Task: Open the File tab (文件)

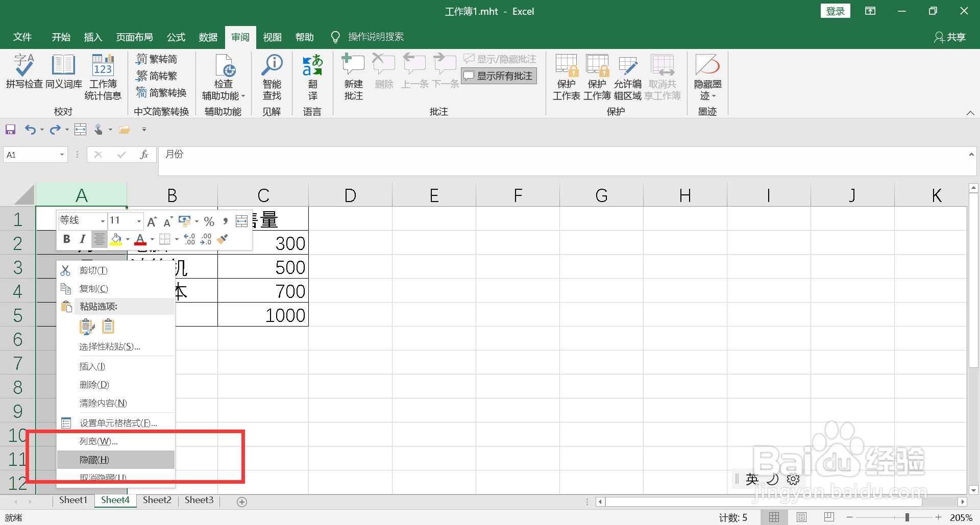Action: coord(22,37)
